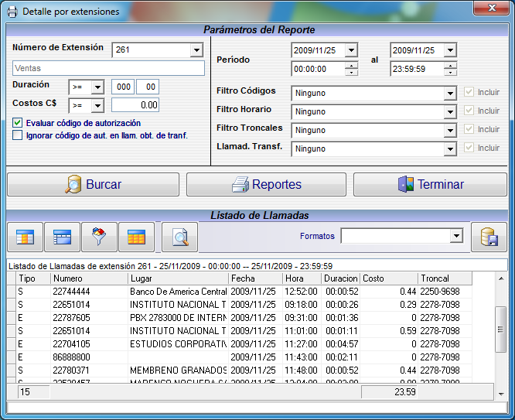Image resolution: width=515 pixels, height=420 pixels.
Task: Select the row with number 22780371
Action: [x=240, y=370]
